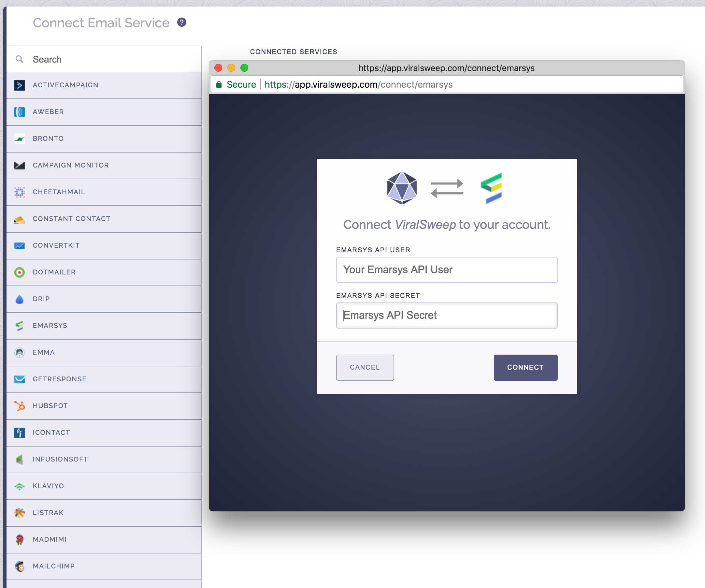Screen dimensions: 705x588
Task: Click the iContact icon
Action: (x=20, y=433)
